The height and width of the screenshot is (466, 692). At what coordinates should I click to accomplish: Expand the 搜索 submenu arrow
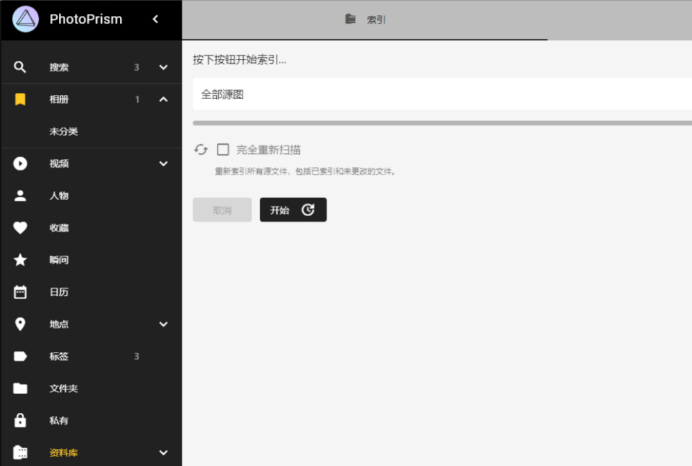pos(163,67)
